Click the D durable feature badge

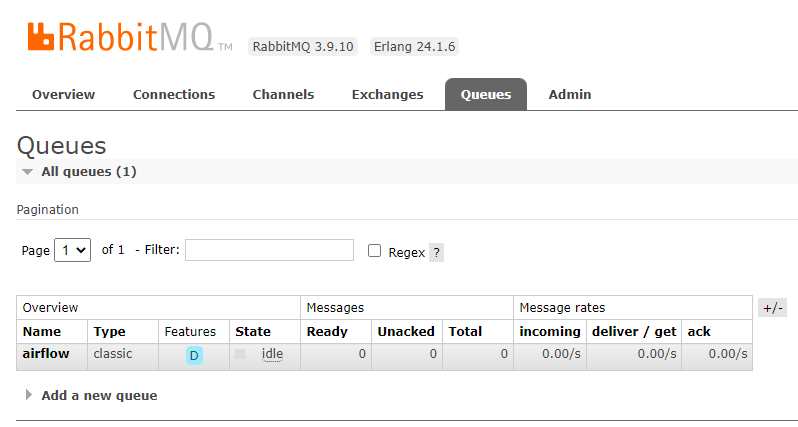tap(194, 356)
